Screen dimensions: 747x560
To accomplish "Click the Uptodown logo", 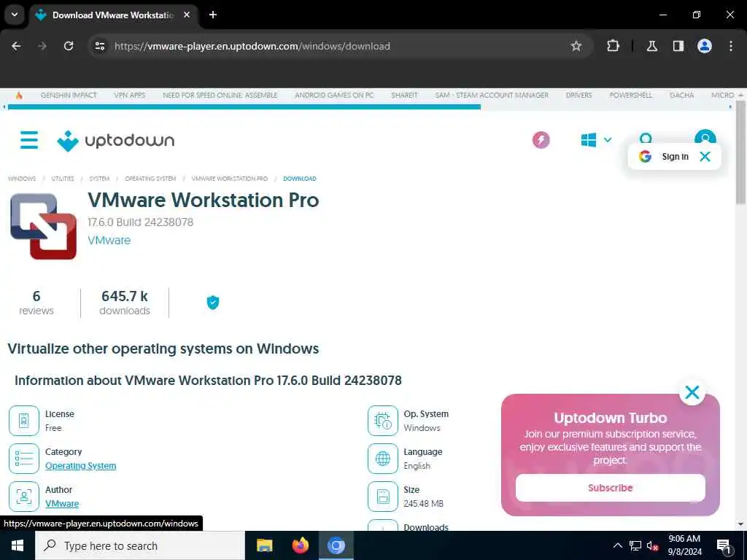I will pyautogui.click(x=116, y=141).
